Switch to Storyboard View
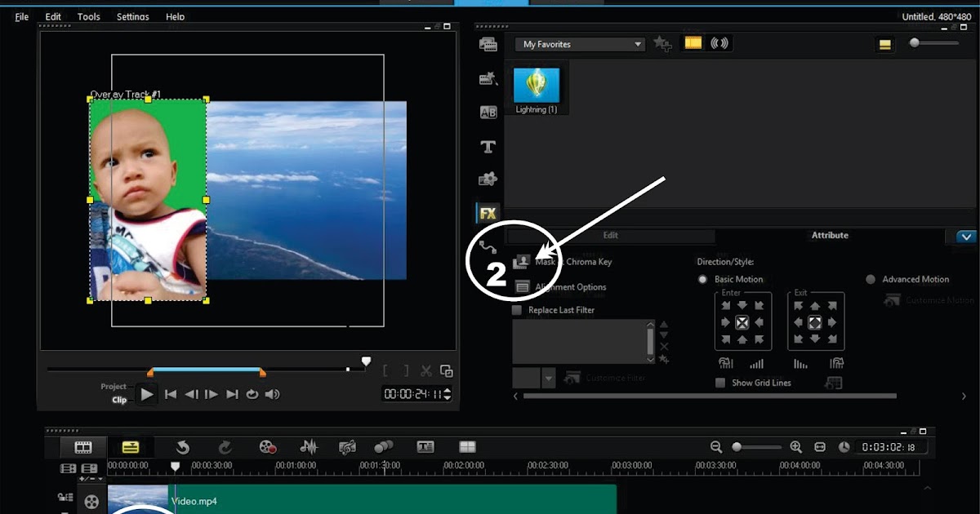Viewport: 980px width, 514px height. click(x=83, y=447)
